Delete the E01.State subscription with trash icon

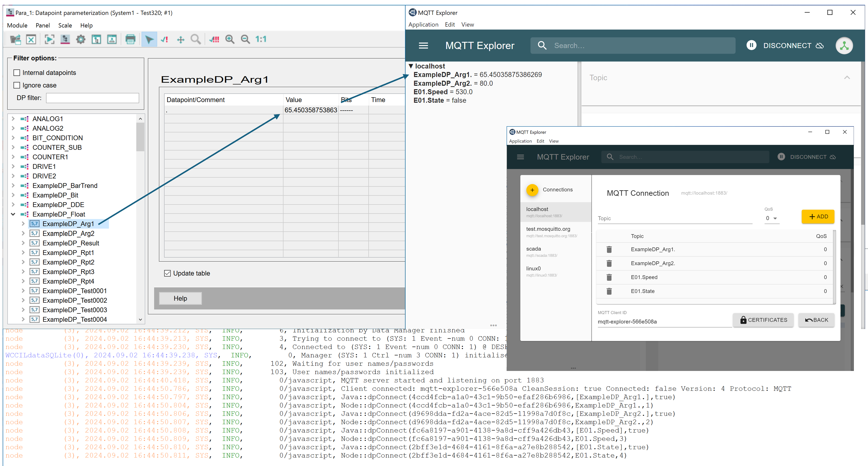pyautogui.click(x=609, y=291)
